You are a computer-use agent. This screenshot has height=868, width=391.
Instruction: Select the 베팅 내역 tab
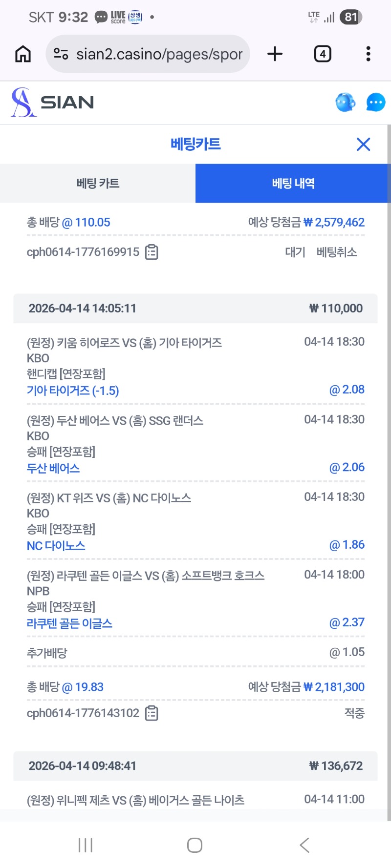293,184
